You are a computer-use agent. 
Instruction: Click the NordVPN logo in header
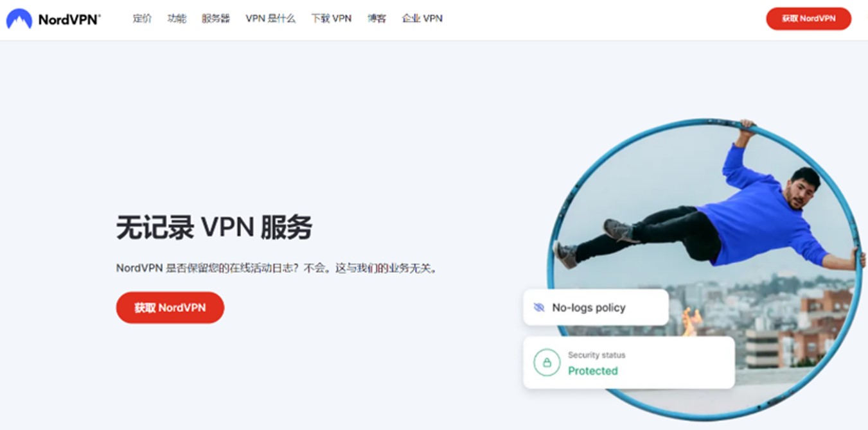53,19
